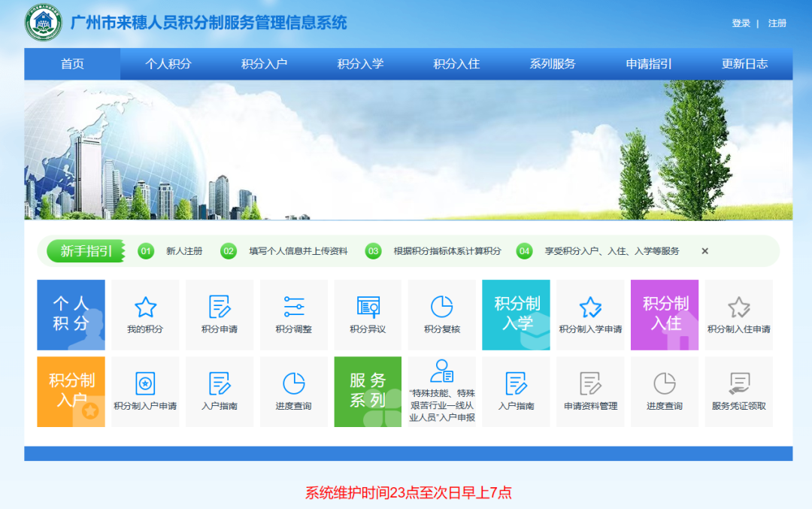812x509 pixels.
Task: Open the 入户指南 household guide icon
Action: pyautogui.click(x=220, y=391)
